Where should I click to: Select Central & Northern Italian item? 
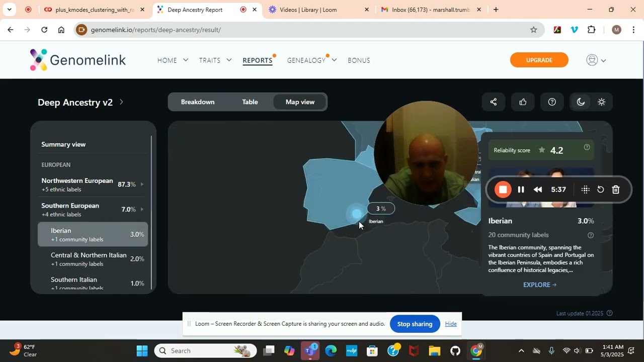[x=93, y=259]
